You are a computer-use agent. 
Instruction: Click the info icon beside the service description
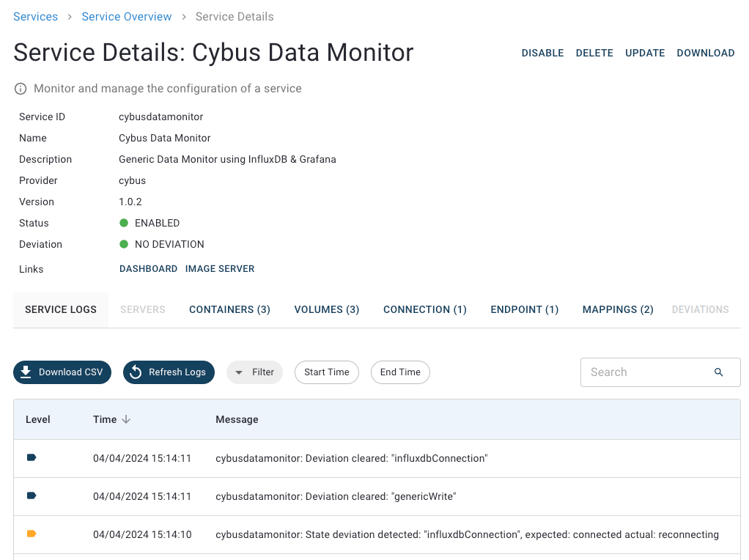click(x=21, y=89)
